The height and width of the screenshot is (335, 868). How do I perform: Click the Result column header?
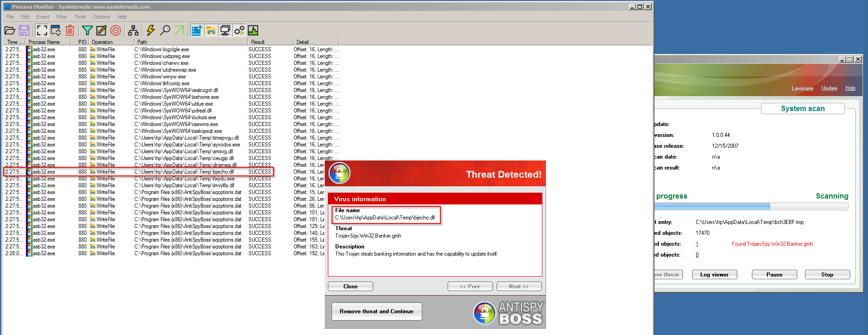tap(270, 42)
